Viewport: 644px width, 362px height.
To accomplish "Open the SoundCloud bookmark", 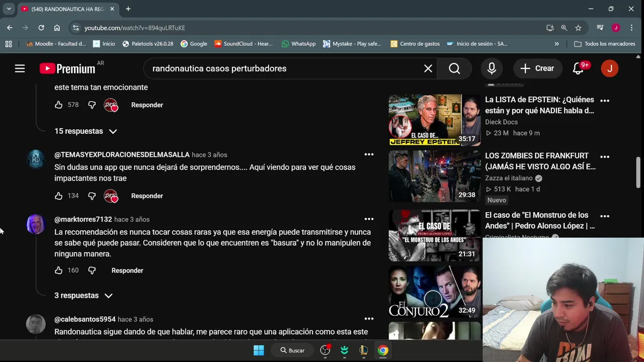I will tap(244, 44).
